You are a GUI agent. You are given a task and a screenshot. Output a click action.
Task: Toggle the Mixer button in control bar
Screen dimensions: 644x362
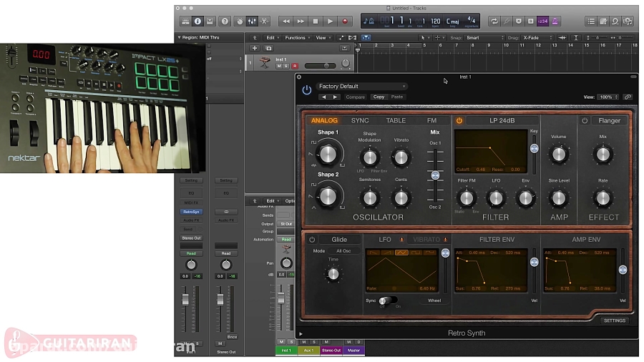coord(252,21)
